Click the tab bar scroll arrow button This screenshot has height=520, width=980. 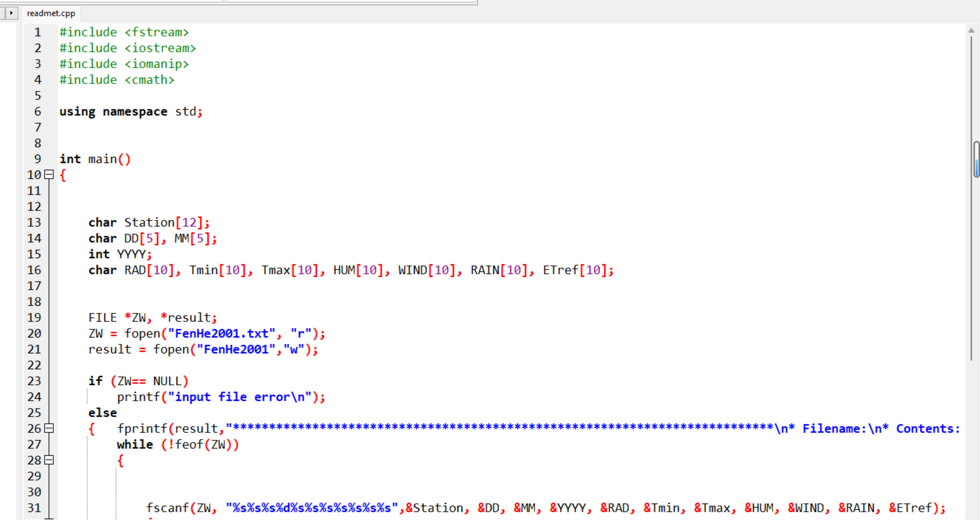11,13
